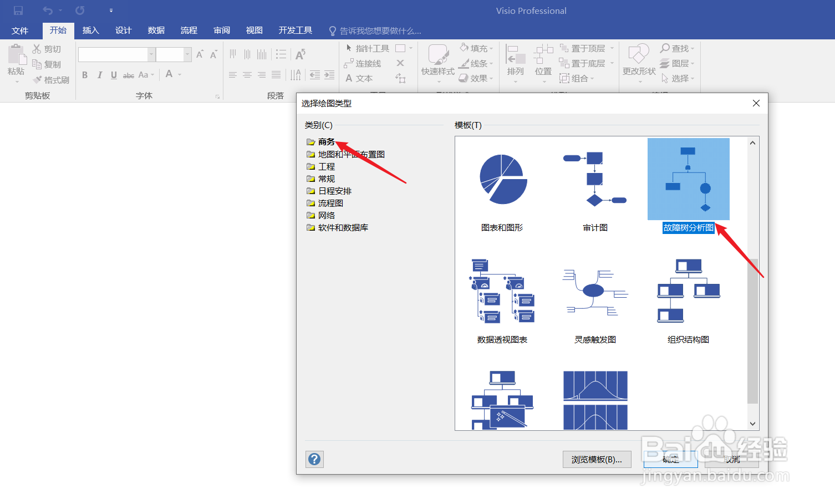Click 置于顶层 bring to front
This screenshot has height=504, width=835.
coord(583,48)
